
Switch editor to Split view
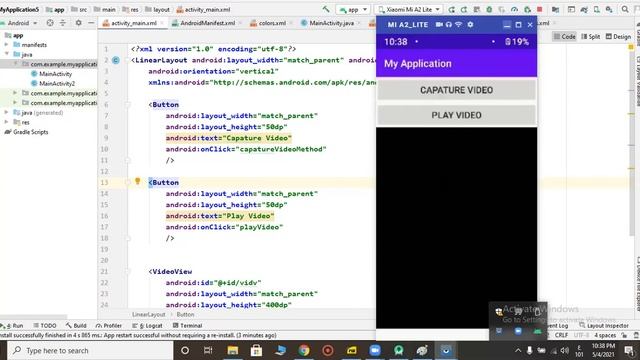click(590, 36)
